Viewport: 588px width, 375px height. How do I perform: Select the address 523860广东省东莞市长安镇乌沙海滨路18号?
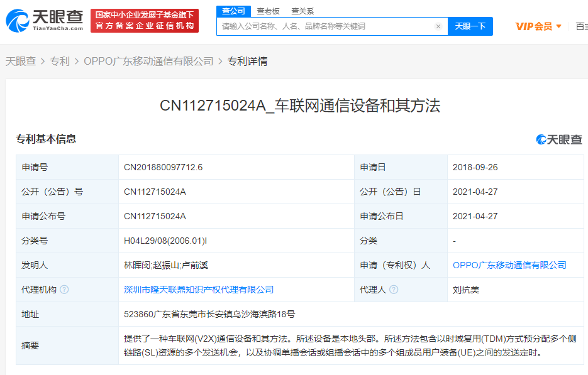(x=209, y=314)
